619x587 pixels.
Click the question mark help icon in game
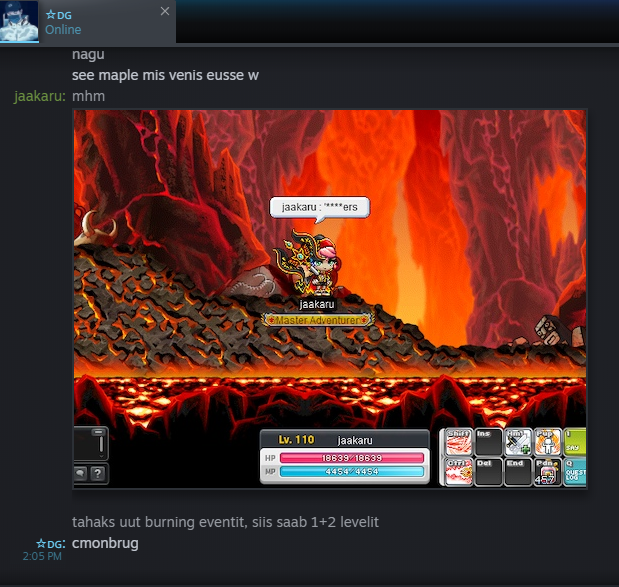point(98,473)
